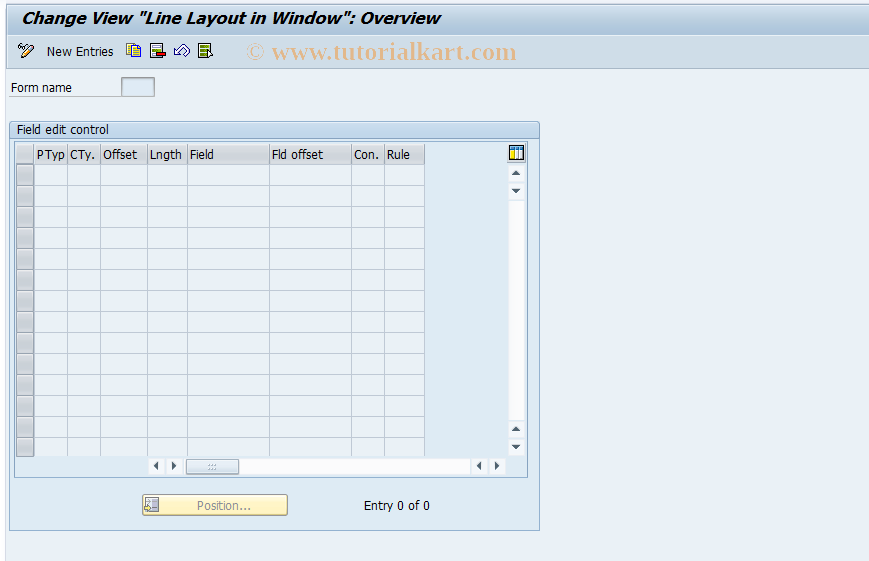The image size is (869, 561).
Task: Click the Delete entry icon
Action: [x=158, y=51]
